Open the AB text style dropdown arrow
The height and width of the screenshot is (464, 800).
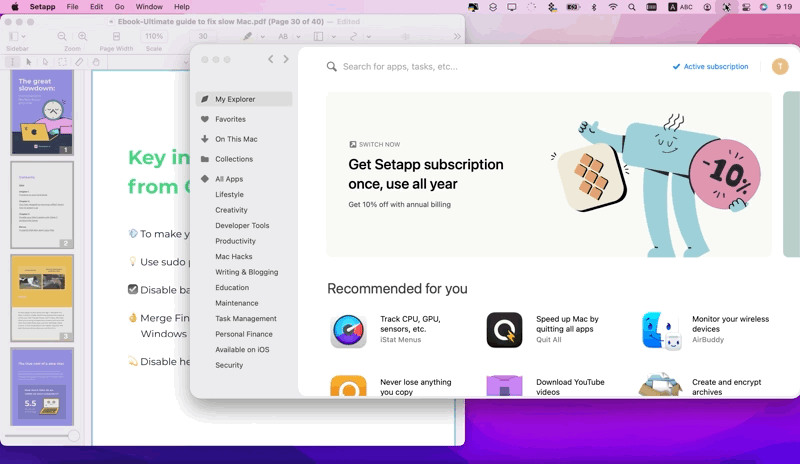coord(298,37)
